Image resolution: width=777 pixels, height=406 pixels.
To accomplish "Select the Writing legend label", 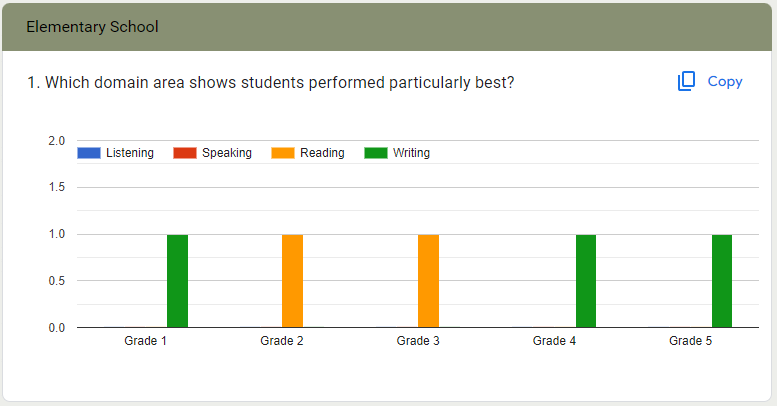I will [411, 153].
